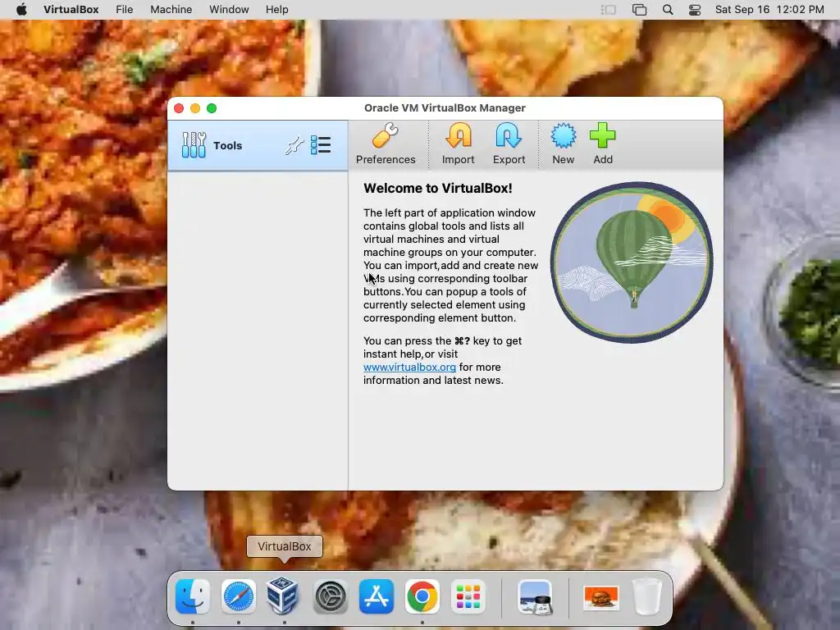
Task: Click the Welcome to VirtualBox! heading
Action: pos(438,188)
